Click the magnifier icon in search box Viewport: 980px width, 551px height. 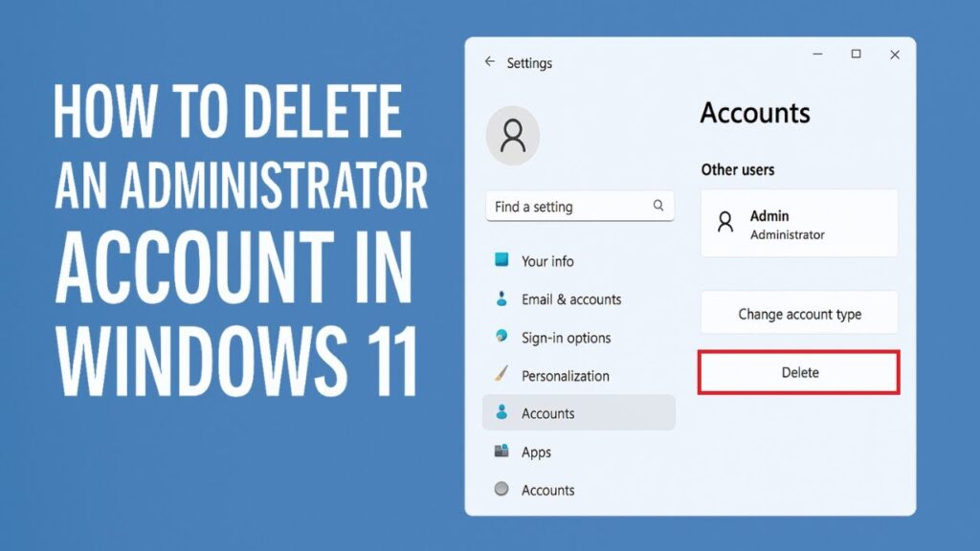658,206
